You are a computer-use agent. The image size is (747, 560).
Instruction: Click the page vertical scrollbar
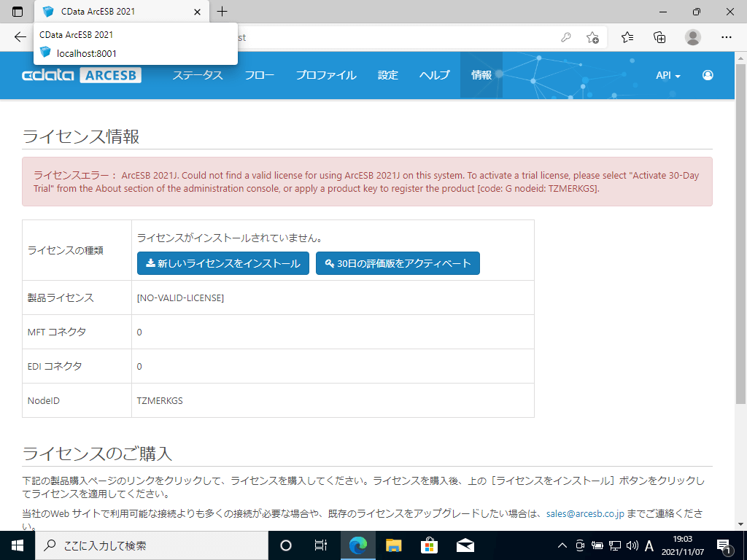740,233
